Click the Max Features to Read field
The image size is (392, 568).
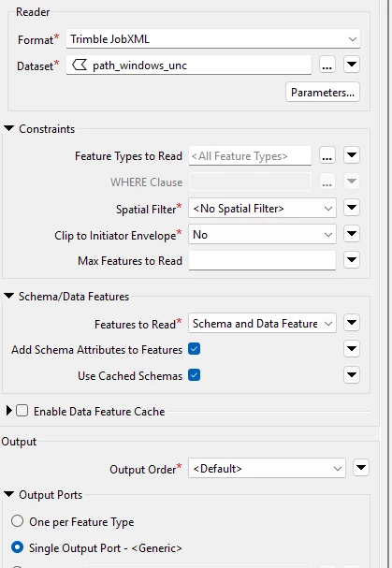262,260
